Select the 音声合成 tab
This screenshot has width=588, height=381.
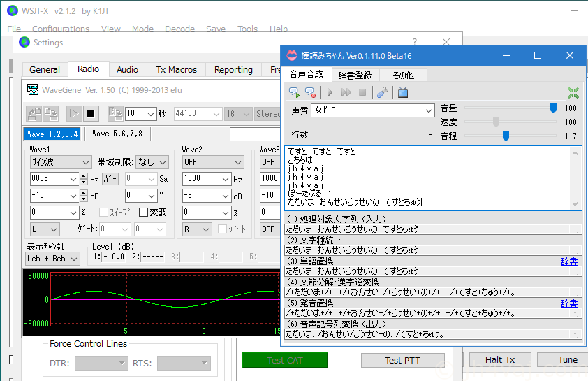(x=307, y=74)
